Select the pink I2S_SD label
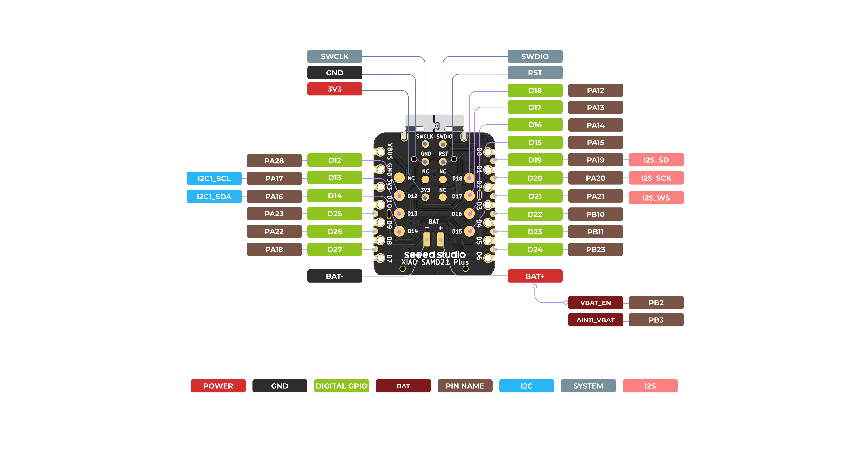 [656, 160]
